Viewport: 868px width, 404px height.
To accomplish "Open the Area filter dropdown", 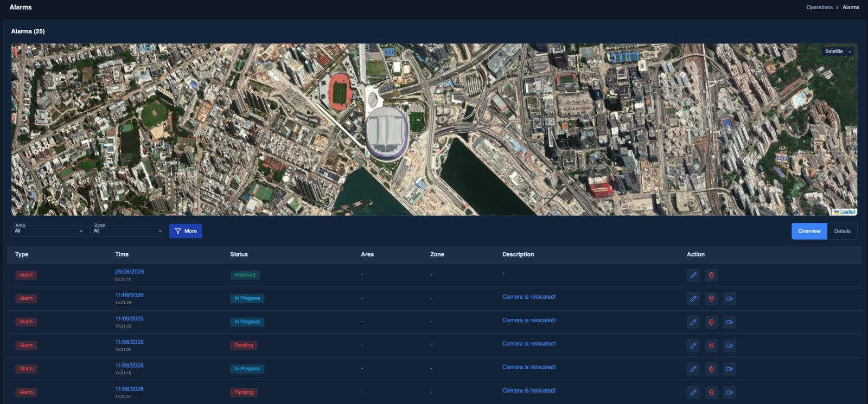I will [48, 230].
